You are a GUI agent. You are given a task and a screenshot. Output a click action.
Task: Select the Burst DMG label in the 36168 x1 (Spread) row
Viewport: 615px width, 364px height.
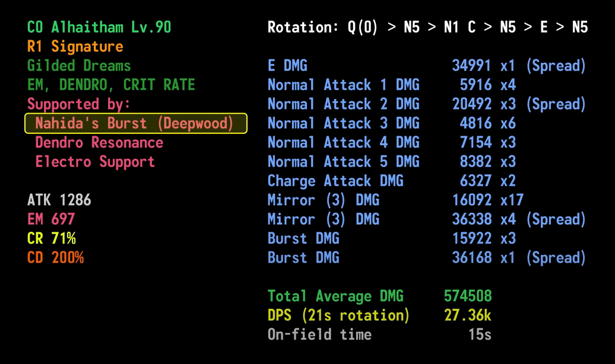tap(303, 258)
